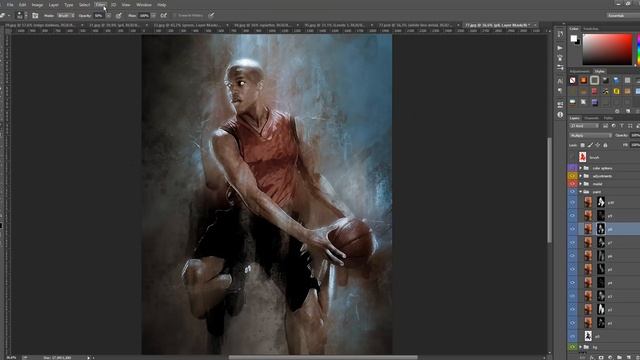Add layer mask icon at Layers bottom
Viewport: 640px width, 360px height.
click(601, 357)
